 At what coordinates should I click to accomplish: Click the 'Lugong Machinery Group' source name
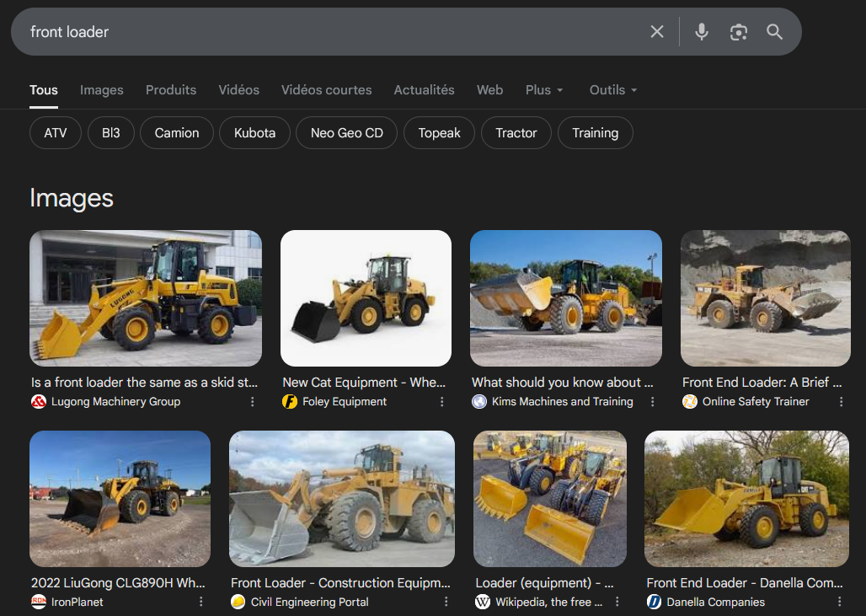[116, 402]
